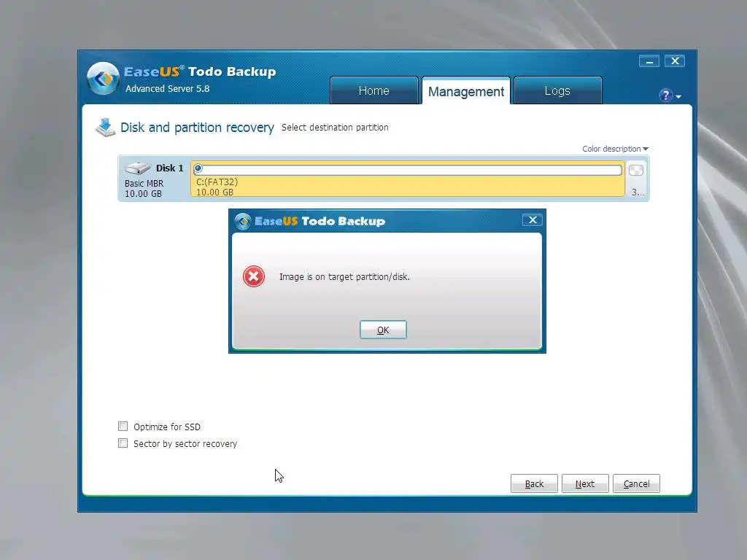
Task: Select the small unallocated partition block
Action: point(636,179)
